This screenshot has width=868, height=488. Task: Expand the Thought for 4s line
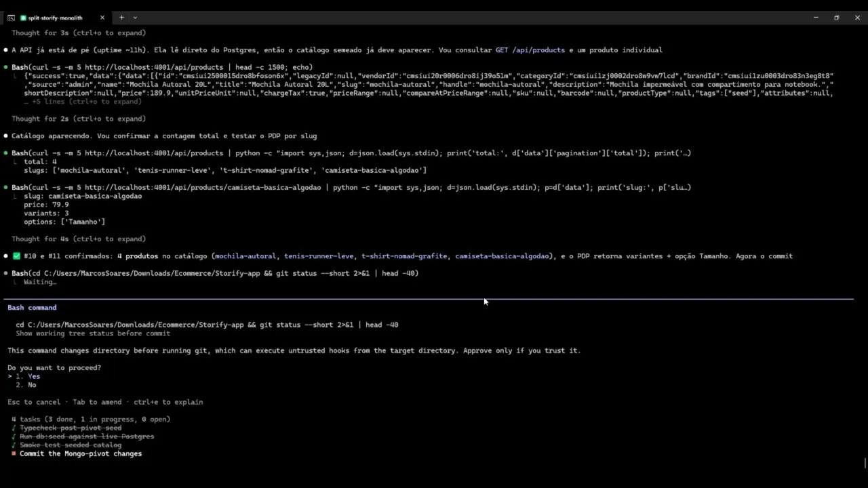79,239
